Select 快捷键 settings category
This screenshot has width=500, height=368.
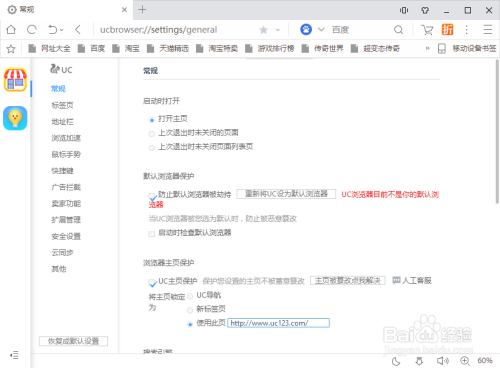click(62, 171)
